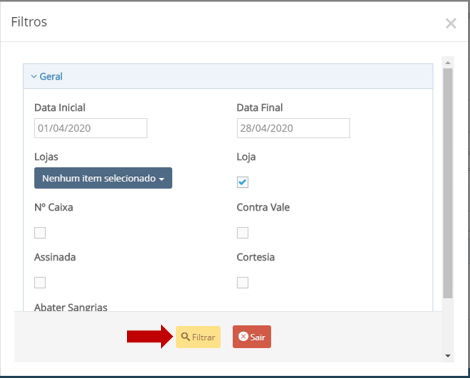Click the 'Abater Sangrias' label
Image resolution: width=470 pixels, height=379 pixels.
click(71, 307)
